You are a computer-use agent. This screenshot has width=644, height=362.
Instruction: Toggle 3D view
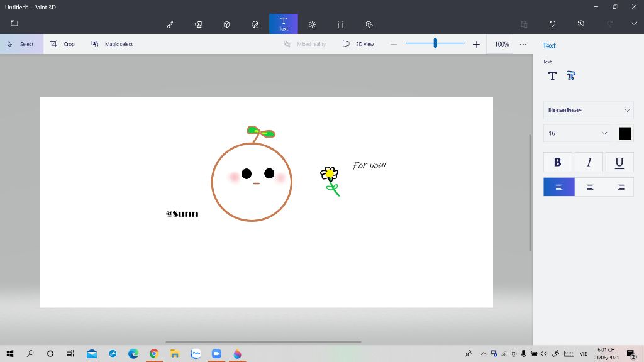tap(358, 44)
